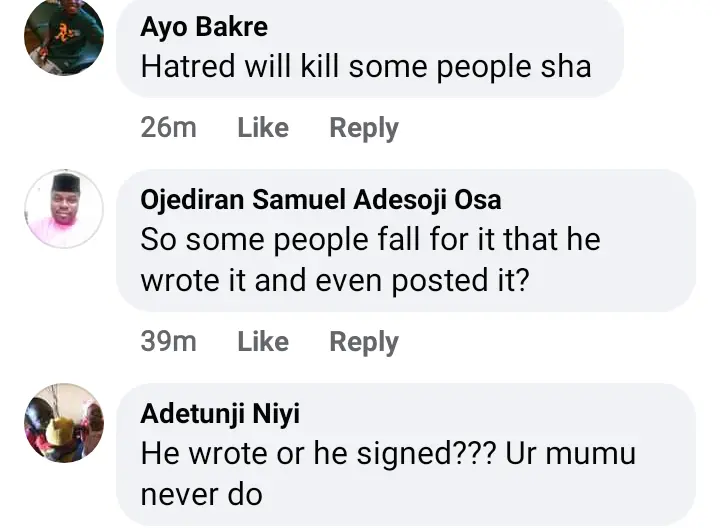The height and width of the screenshot is (532, 720).
Task: Click the name Ojediran Samuel Adesoji Osa
Action: click(321, 200)
